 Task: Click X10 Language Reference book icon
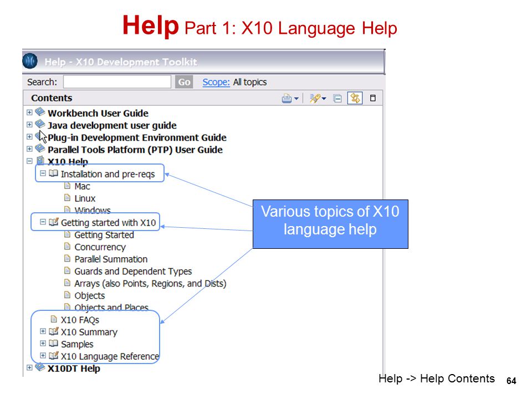click(x=54, y=356)
